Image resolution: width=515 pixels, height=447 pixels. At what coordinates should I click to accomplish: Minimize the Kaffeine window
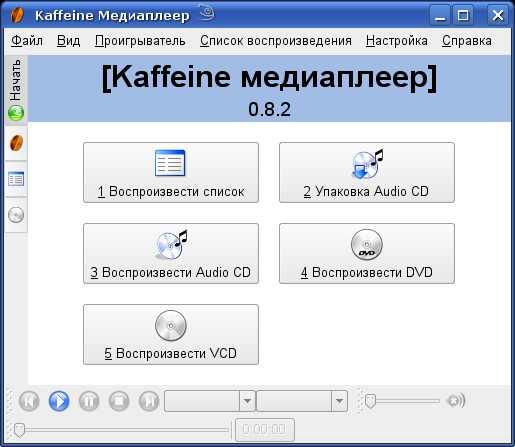pos(440,15)
